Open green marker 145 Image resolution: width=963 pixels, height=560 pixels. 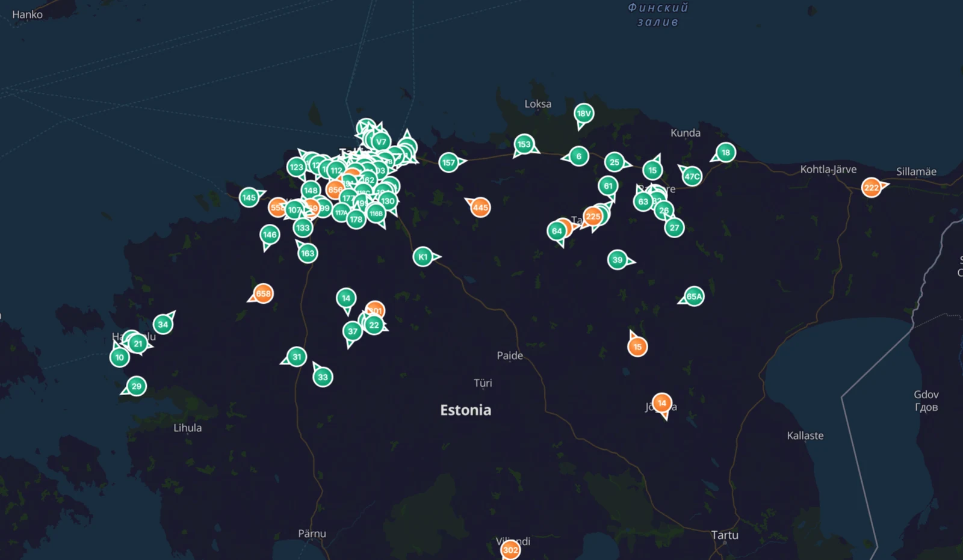[249, 197]
